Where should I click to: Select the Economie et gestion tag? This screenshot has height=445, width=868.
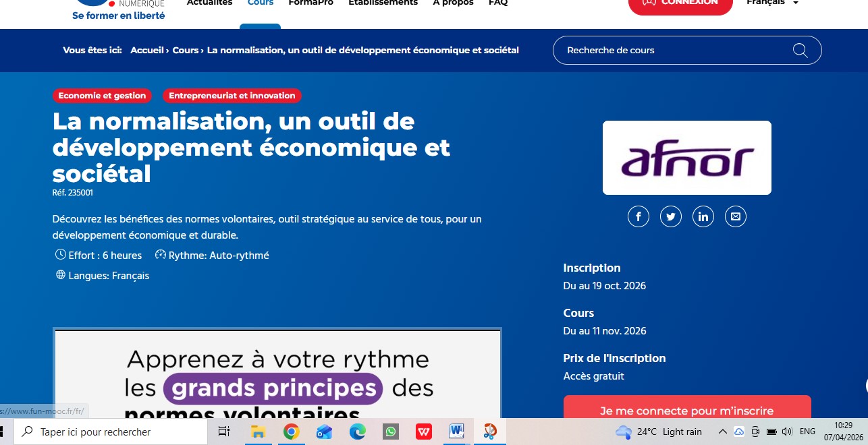coord(102,96)
